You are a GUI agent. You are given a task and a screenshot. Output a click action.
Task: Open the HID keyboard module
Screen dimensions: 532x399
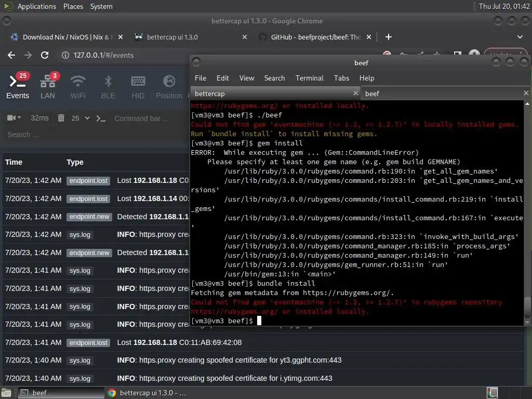coord(138,86)
